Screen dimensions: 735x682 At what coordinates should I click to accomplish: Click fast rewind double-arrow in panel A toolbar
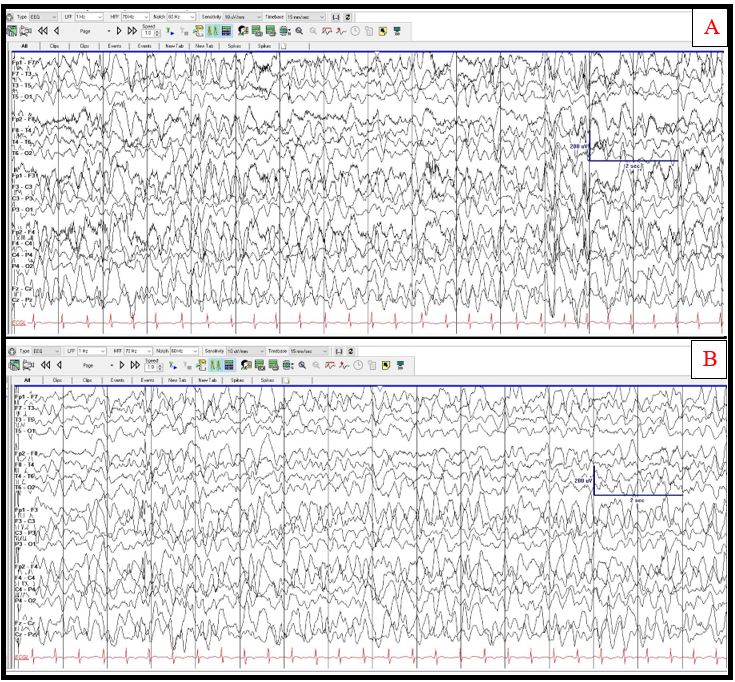tap(43, 31)
